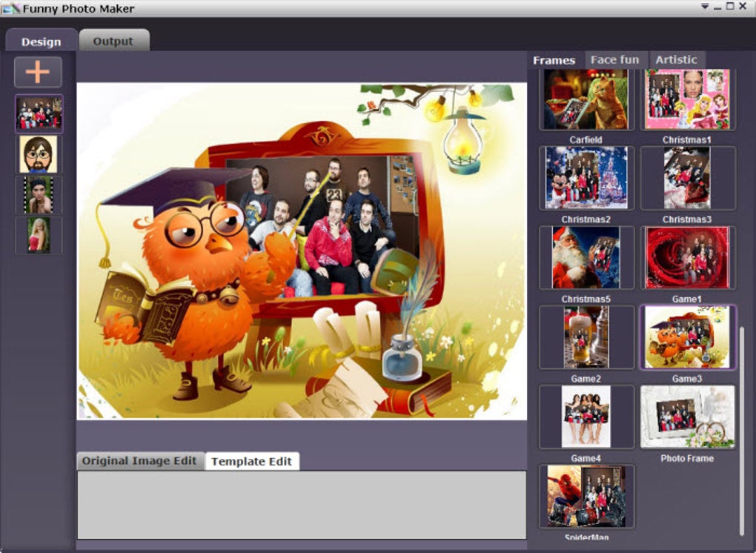Switch to Original Image Edit tab
Image resolution: width=756 pixels, height=553 pixels.
pyautogui.click(x=139, y=461)
